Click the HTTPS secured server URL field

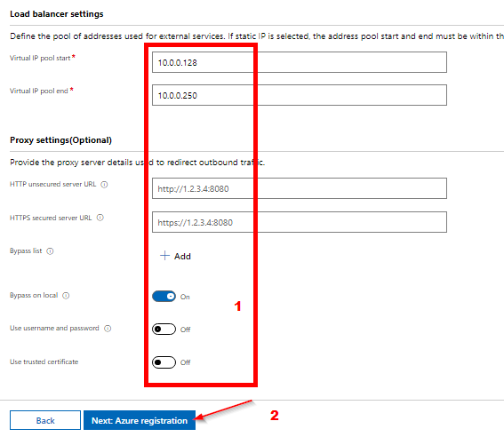coord(300,222)
